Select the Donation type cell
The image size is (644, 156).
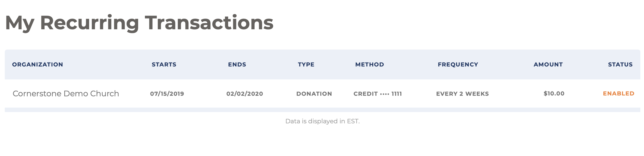coord(314,94)
